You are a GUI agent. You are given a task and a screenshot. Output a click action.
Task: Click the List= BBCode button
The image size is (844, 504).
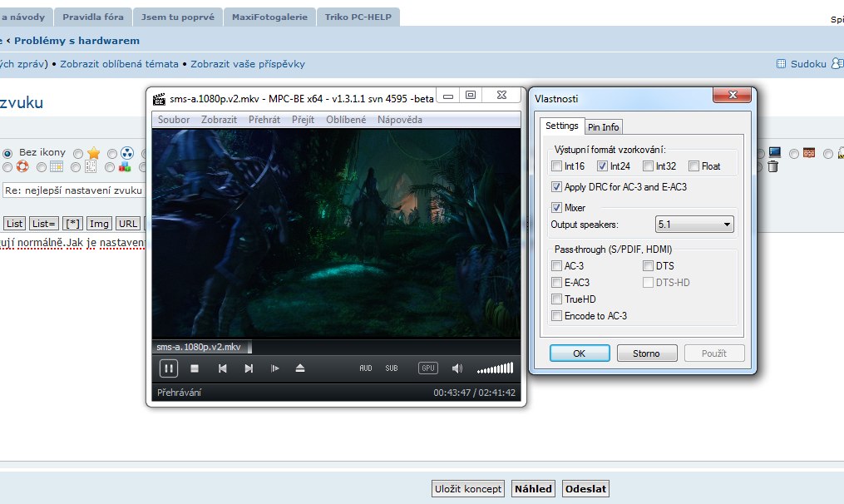pyautogui.click(x=44, y=224)
